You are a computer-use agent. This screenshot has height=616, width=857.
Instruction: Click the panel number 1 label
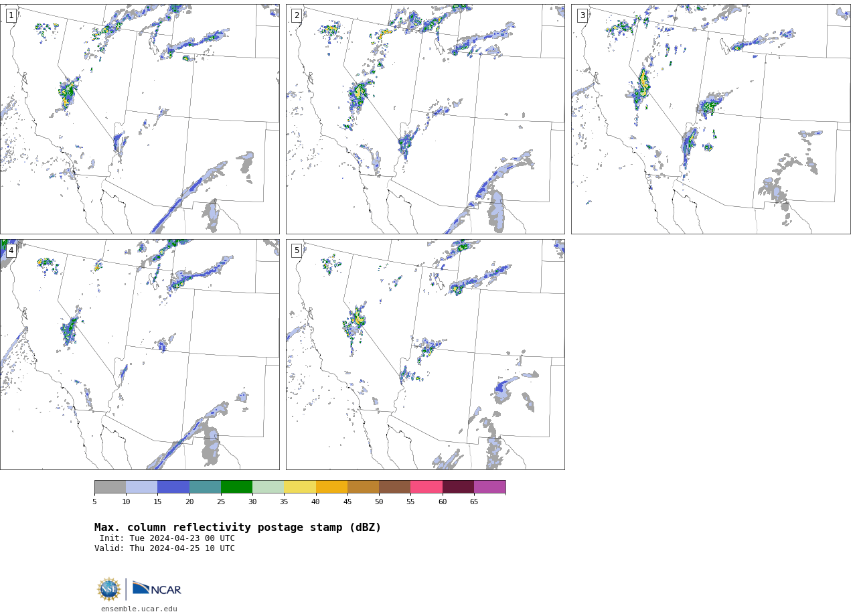point(11,15)
